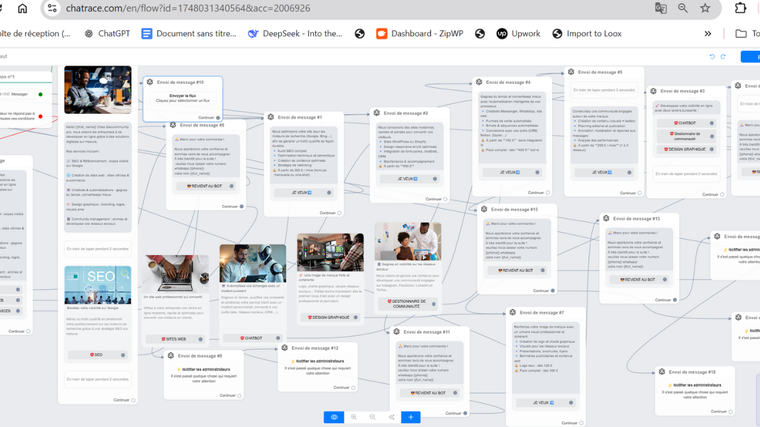Select the robot and man image thumbnail
This screenshot has width=760, height=427.
(x=253, y=263)
